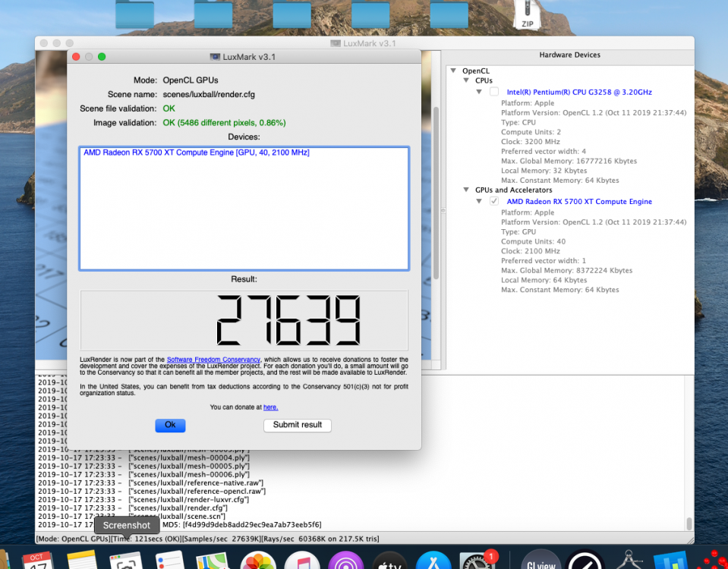
Task: Click log line 'scenes/luxball/reference-opencl.raw'
Action: click(x=152, y=491)
